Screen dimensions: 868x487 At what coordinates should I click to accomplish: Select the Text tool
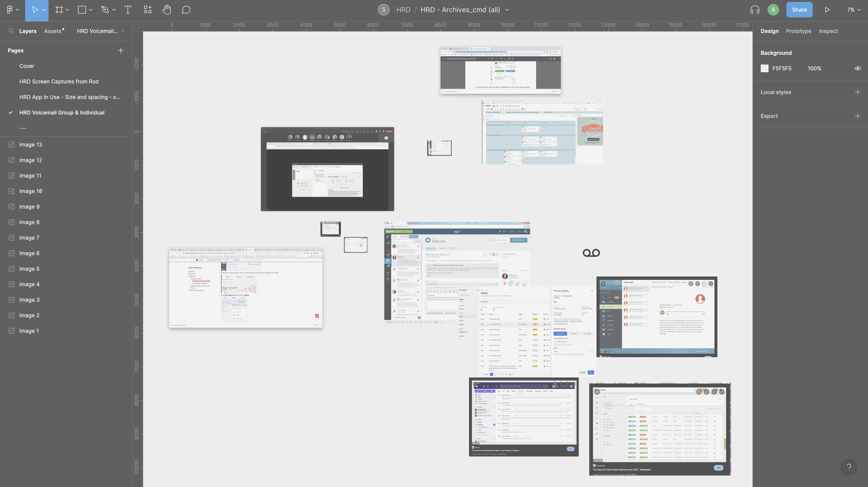click(x=128, y=10)
